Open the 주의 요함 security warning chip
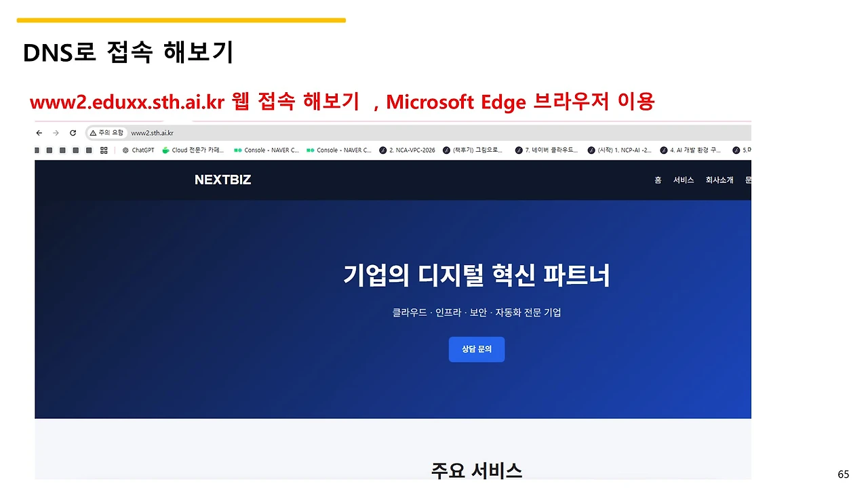This screenshot has height=488, width=868. [106, 133]
